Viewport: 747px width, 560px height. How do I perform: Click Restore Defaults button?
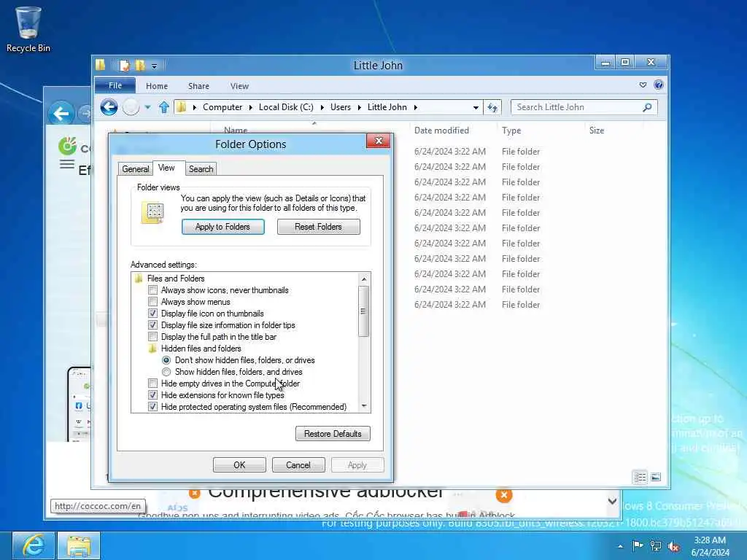pos(333,434)
